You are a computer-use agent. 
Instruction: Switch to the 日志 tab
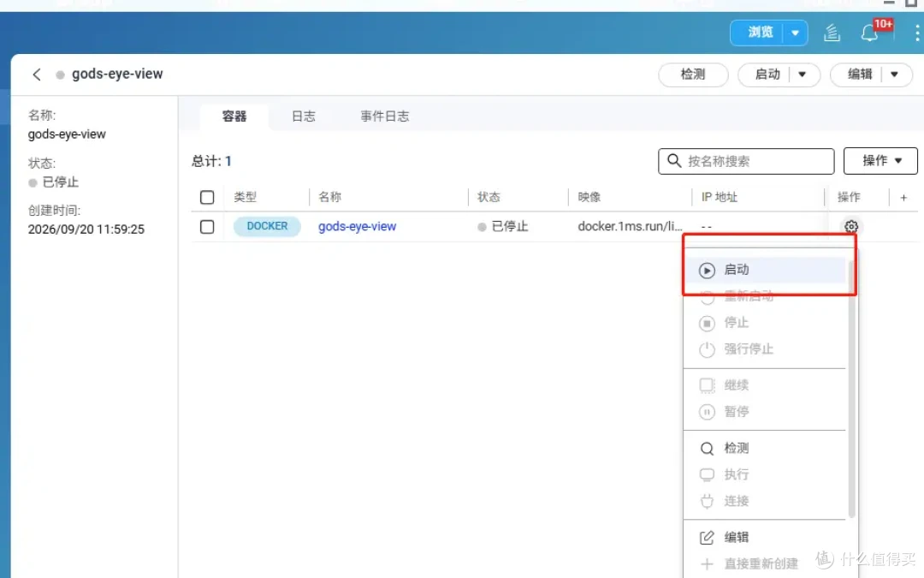click(x=304, y=116)
